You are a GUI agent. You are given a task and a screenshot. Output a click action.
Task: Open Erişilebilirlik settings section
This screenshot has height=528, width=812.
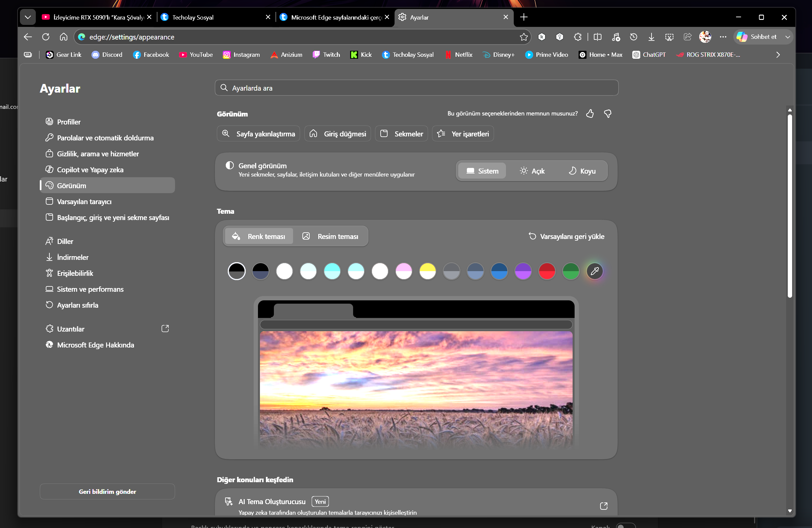(107, 273)
